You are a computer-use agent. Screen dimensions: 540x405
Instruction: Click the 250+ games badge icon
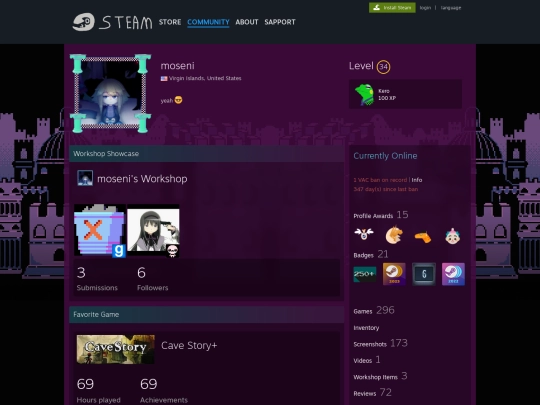pyautogui.click(x=365, y=274)
